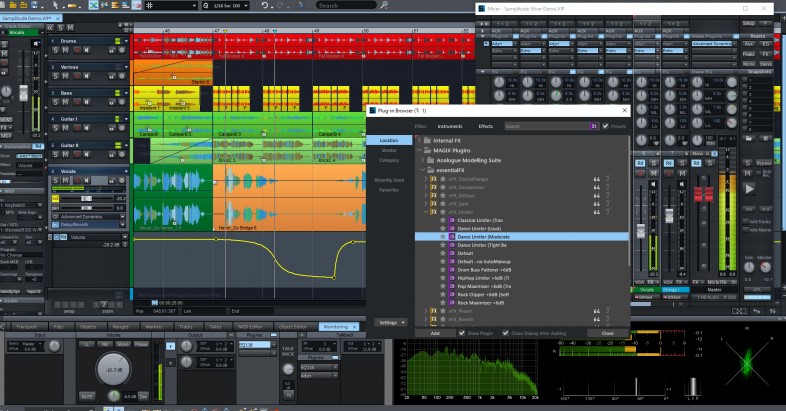Switch to the Files tab

59,326
